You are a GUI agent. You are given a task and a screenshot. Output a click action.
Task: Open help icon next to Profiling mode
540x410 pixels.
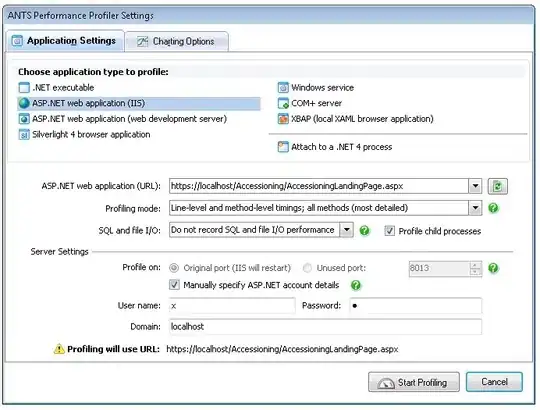pyautogui.click(x=493, y=208)
